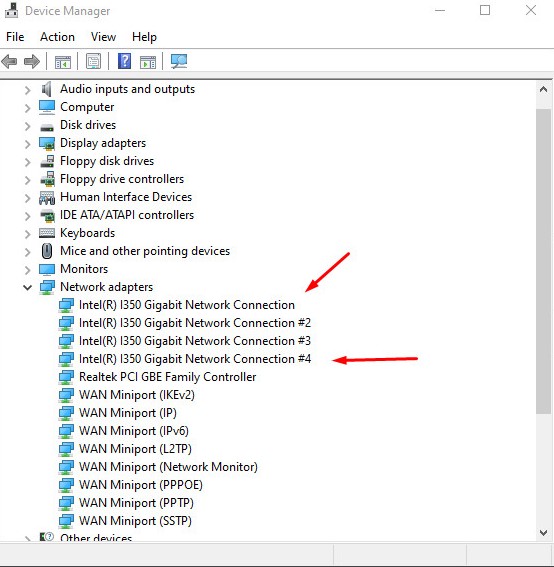Click the scrollbar down arrow
This screenshot has height=567, width=554.
[x=543, y=533]
